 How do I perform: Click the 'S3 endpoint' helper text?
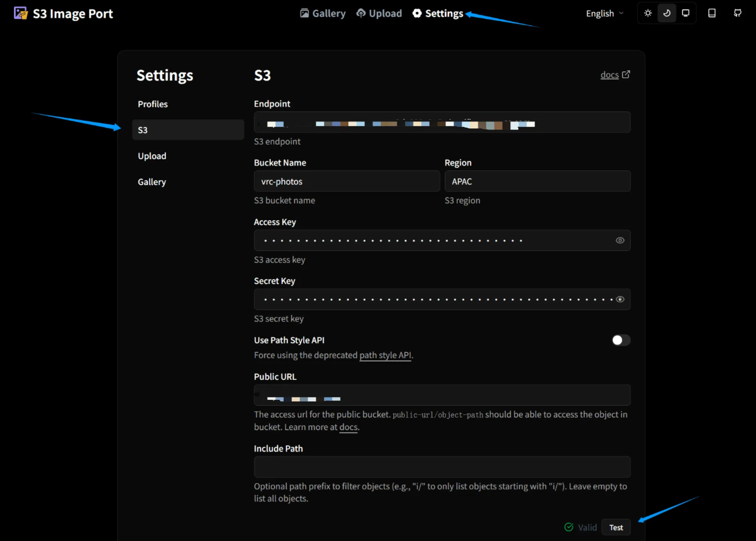277,142
